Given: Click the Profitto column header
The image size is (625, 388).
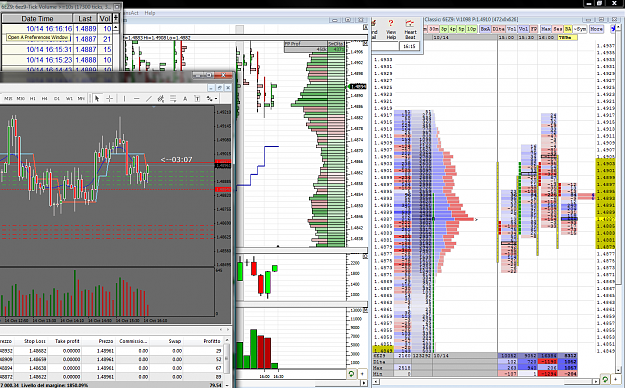Looking at the screenshot, I should point(212,341).
